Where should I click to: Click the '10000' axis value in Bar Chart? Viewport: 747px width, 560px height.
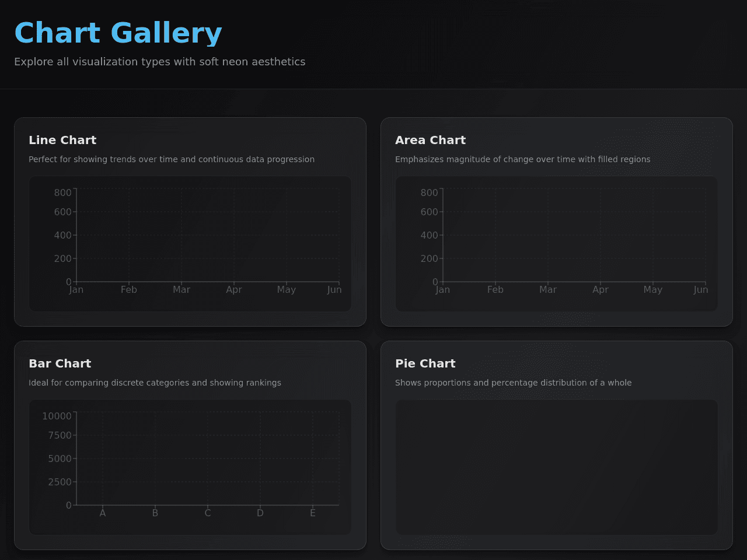[57, 416]
